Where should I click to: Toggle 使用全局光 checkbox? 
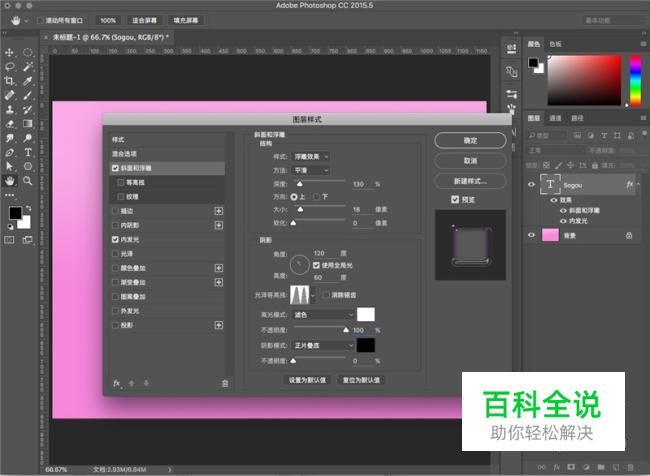(316, 265)
